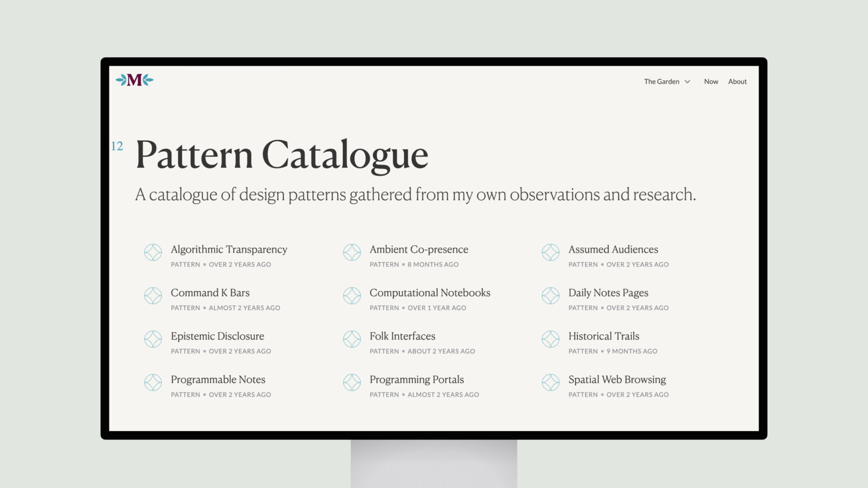This screenshot has height=488, width=868.
Task: Open the Programmable Notes pattern
Action: (x=218, y=380)
